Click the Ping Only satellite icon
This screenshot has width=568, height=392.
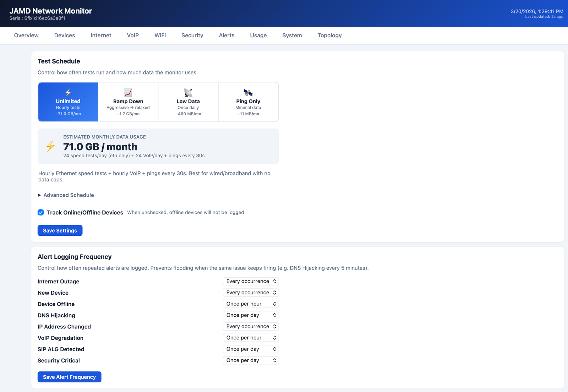[x=248, y=92]
